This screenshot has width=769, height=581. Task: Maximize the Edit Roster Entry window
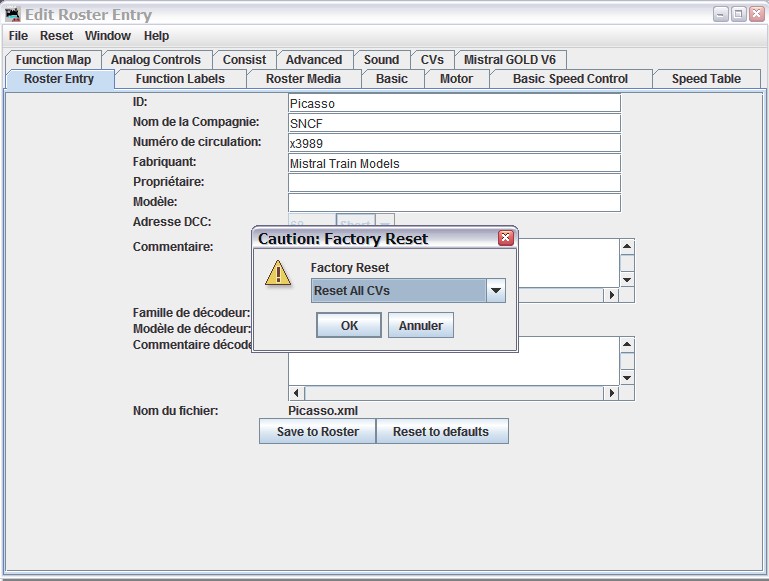pos(739,14)
